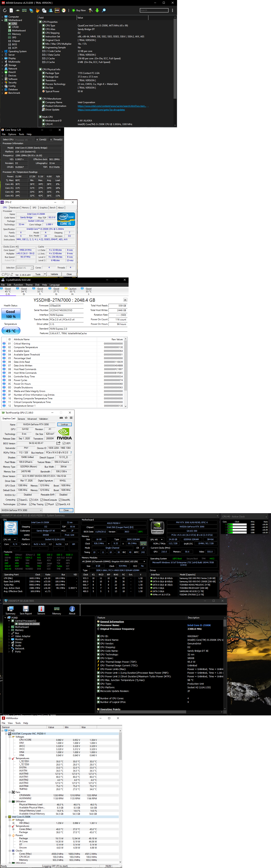Toggle DirectCompute checkbox in GPU-Z
The width and height of the screenshot is (271, 868).
coord(42,500)
